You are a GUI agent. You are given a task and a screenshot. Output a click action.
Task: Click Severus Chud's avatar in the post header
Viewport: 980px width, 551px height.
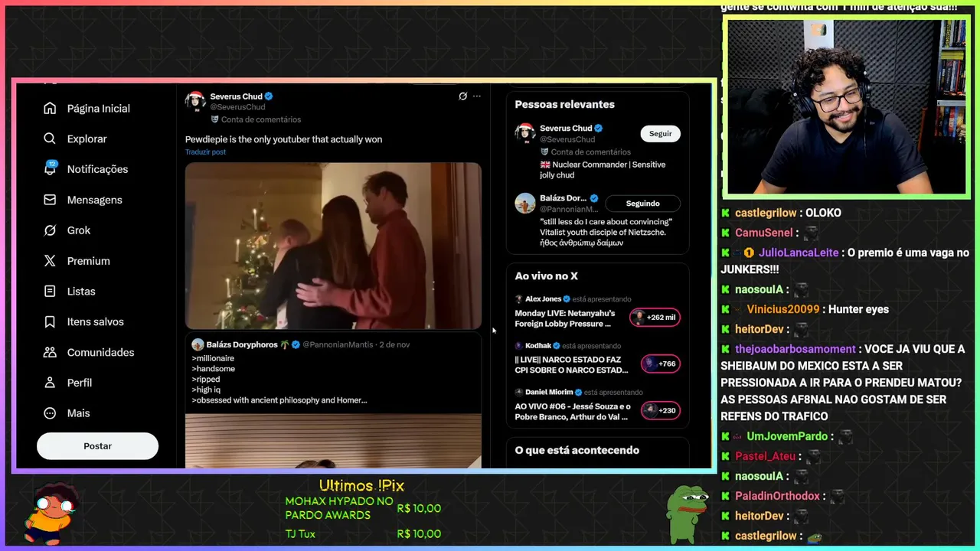(195, 101)
